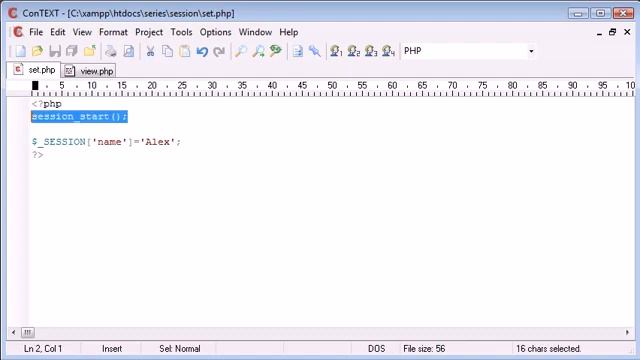Click the Ln 2, Col 1 status text

pyautogui.click(x=43, y=349)
